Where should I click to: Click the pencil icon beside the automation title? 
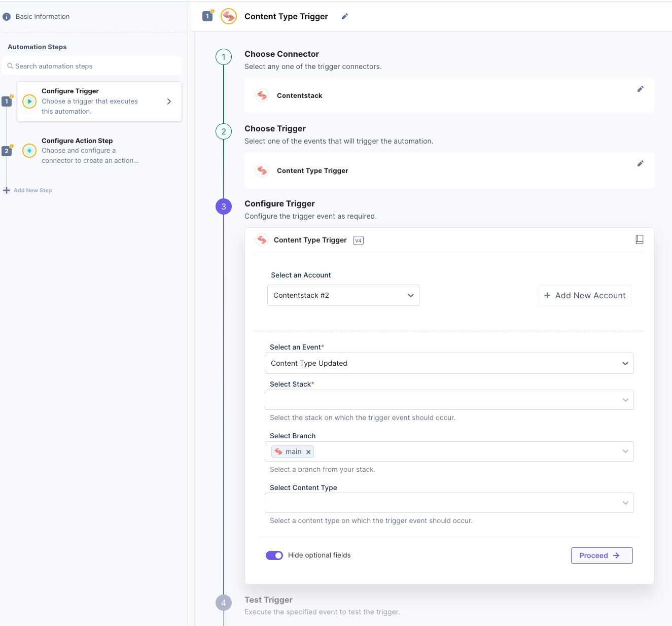tap(345, 16)
